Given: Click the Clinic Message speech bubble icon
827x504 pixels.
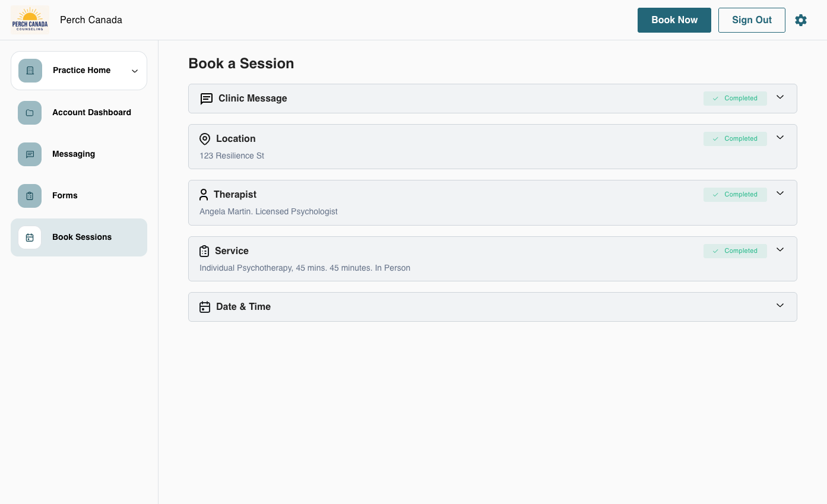Looking at the screenshot, I should pyautogui.click(x=206, y=99).
